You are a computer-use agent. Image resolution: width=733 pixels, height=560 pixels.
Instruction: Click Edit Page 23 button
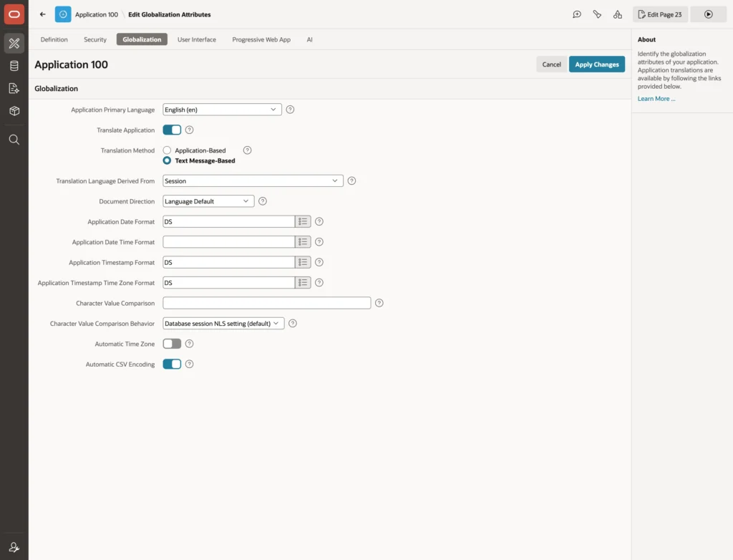pyautogui.click(x=660, y=14)
